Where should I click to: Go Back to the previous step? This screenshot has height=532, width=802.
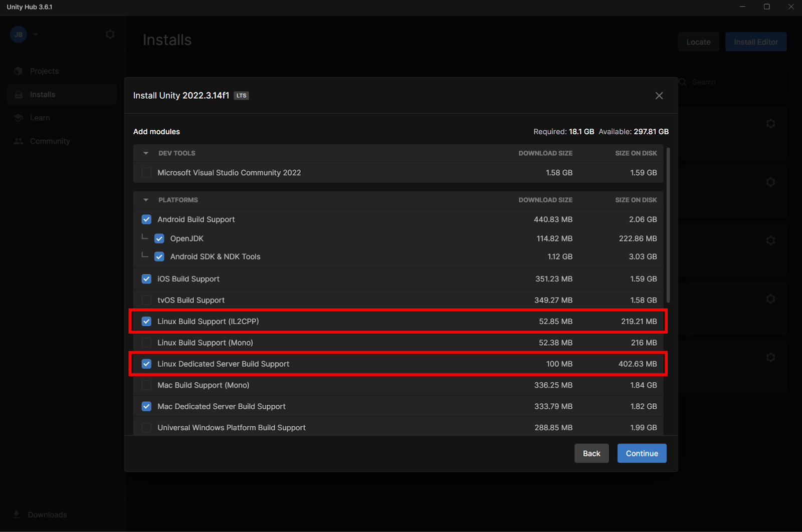pos(591,453)
